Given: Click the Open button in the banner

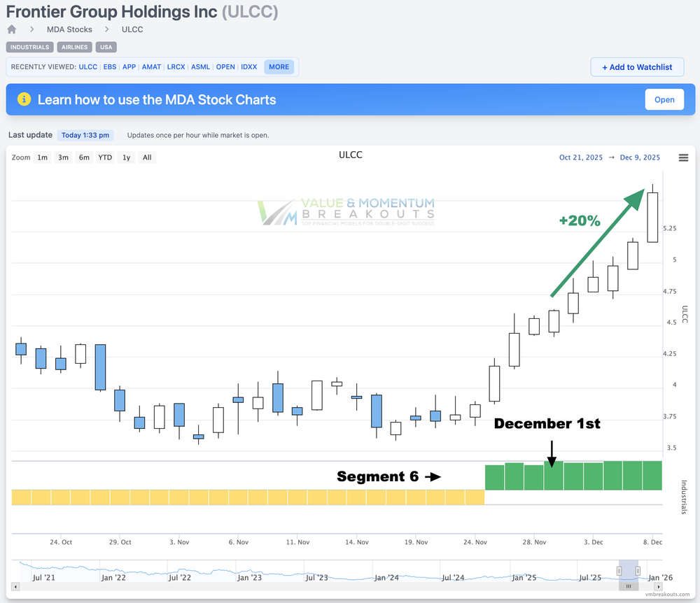Looking at the screenshot, I should point(664,99).
